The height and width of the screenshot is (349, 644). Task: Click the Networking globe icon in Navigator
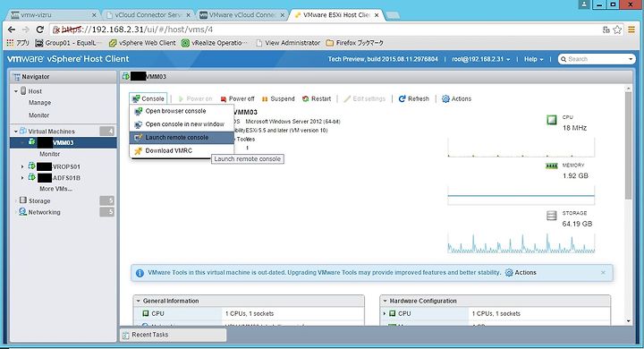23,212
